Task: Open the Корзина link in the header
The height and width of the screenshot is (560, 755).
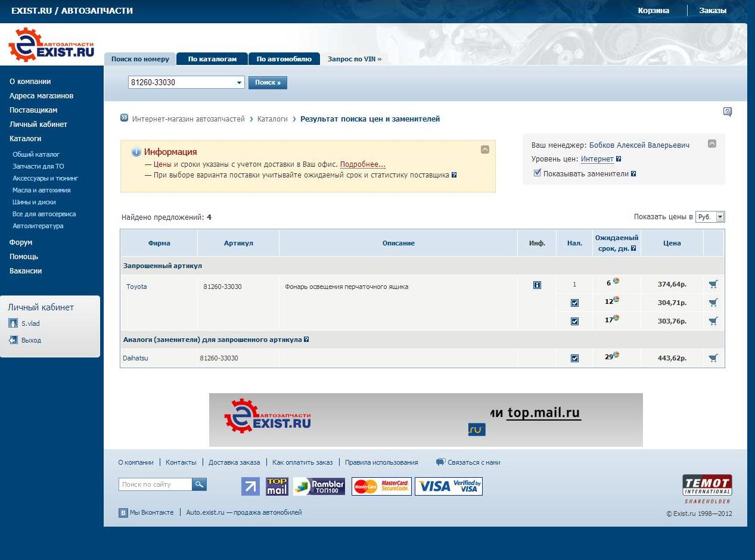Action: 653,11
